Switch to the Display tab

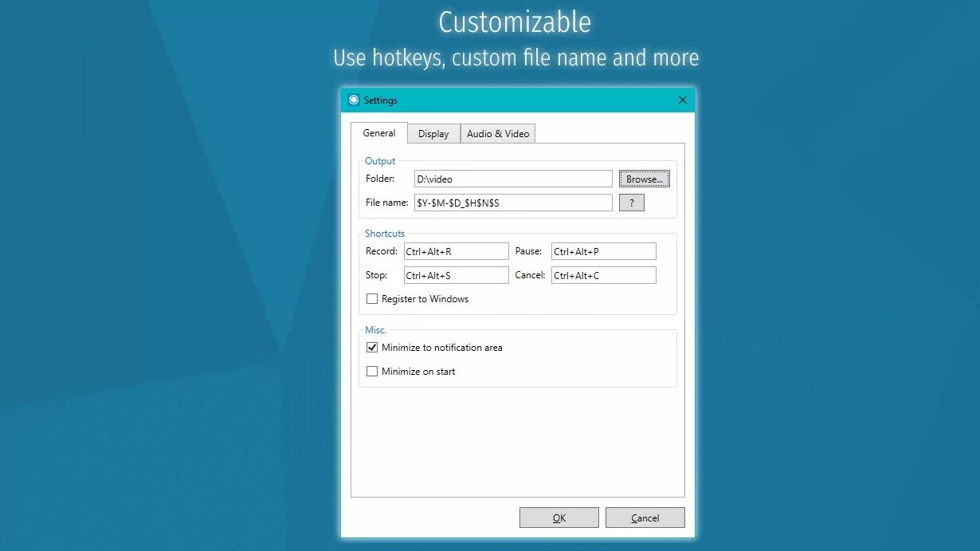point(433,133)
